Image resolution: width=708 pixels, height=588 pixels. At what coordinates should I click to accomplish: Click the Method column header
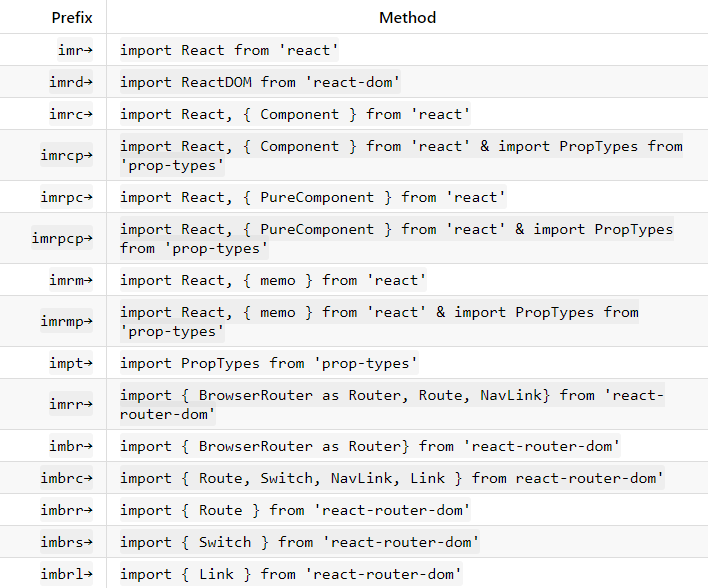click(x=407, y=18)
